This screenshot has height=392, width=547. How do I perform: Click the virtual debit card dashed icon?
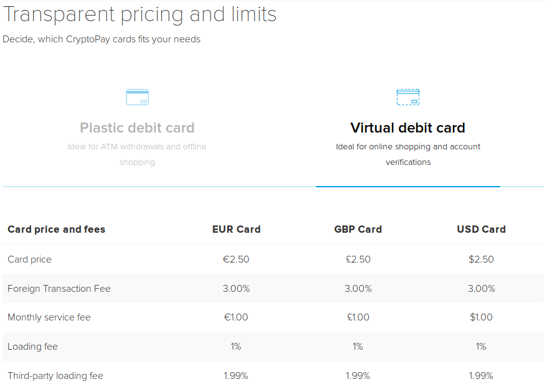click(x=408, y=97)
